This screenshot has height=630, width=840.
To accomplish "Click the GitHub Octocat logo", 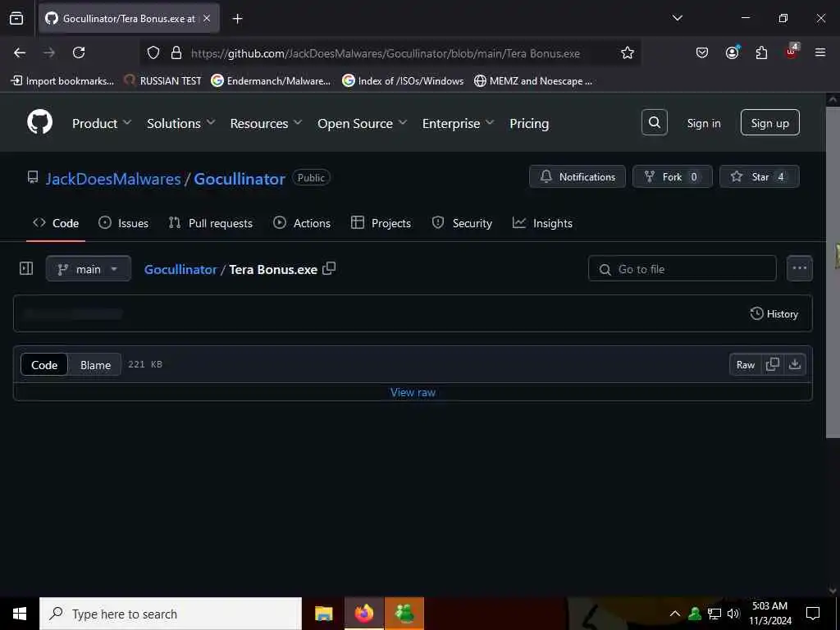I will pos(40,123).
